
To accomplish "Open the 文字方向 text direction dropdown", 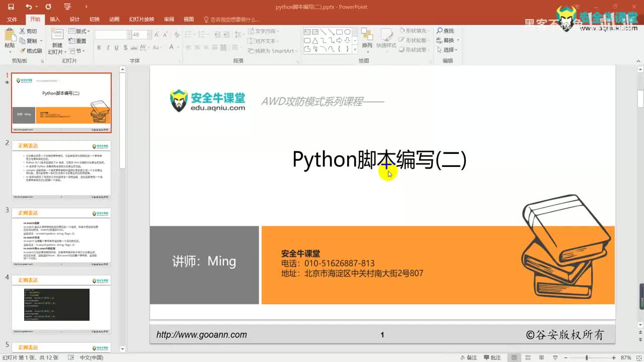I will click(265, 31).
